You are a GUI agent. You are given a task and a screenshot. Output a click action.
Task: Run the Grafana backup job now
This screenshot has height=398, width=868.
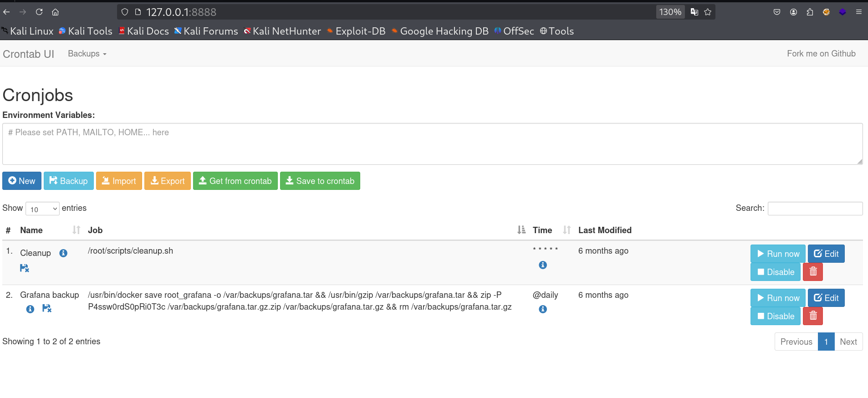coord(778,298)
